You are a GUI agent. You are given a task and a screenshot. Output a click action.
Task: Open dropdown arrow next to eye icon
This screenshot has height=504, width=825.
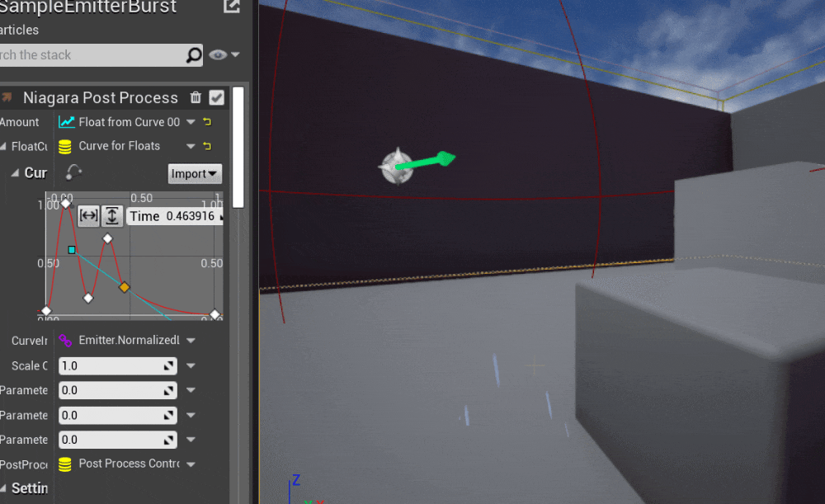pyautogui.click(x=235, y=54)
